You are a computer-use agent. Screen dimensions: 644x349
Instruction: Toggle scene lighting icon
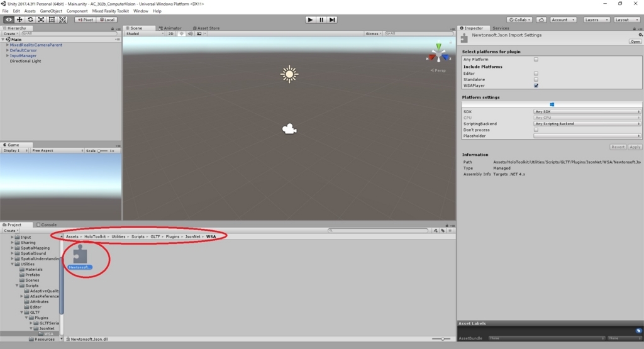182,34
